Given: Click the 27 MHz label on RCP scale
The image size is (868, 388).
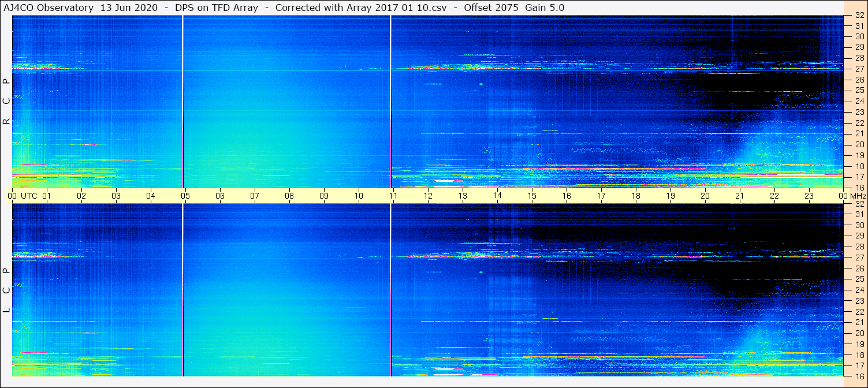Looking at the screenshot, I should pyautogui.click(x=859, y=69).
